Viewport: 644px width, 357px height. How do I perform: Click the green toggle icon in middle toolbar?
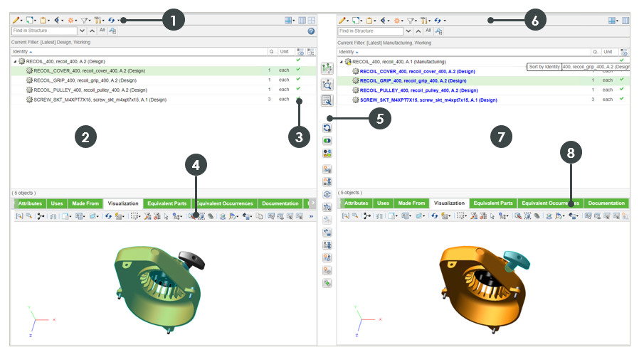pyautogui.click(x=327, y=141)
